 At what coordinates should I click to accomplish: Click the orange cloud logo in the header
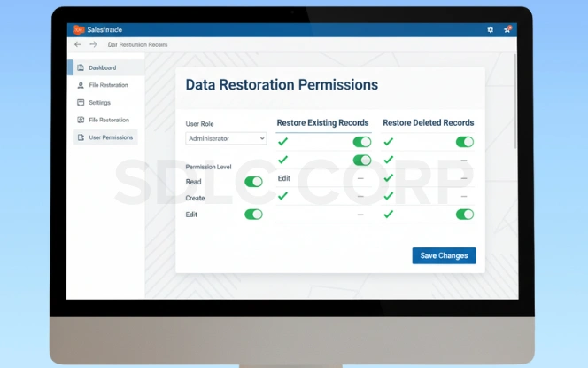click(x=79, y=29)
